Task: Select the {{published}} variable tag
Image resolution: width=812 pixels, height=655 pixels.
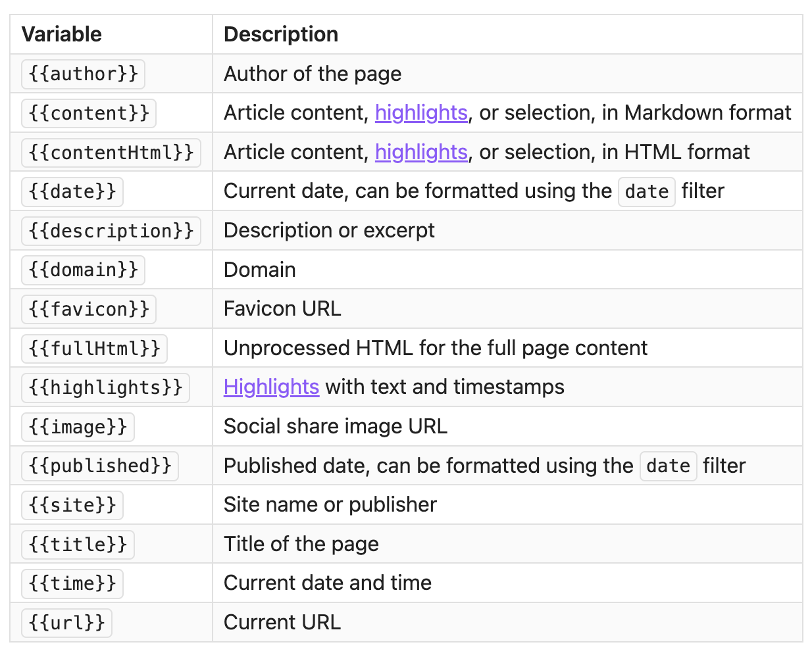Action: click(99, 466)
